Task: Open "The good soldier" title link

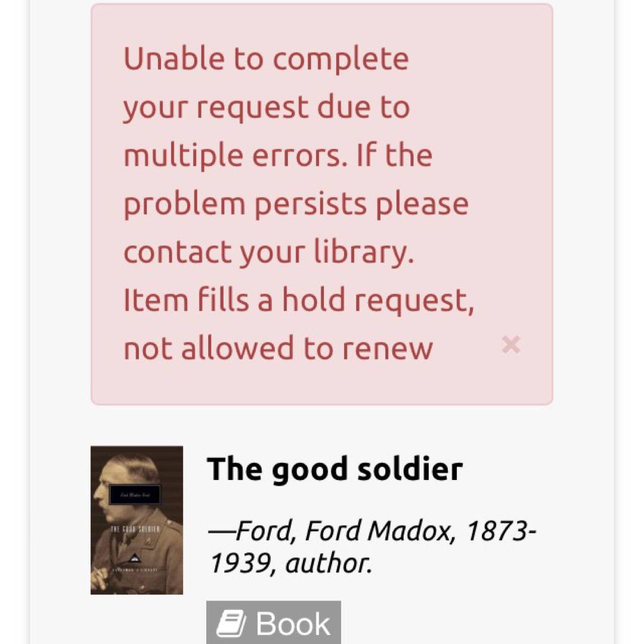Action: point(335,469)
